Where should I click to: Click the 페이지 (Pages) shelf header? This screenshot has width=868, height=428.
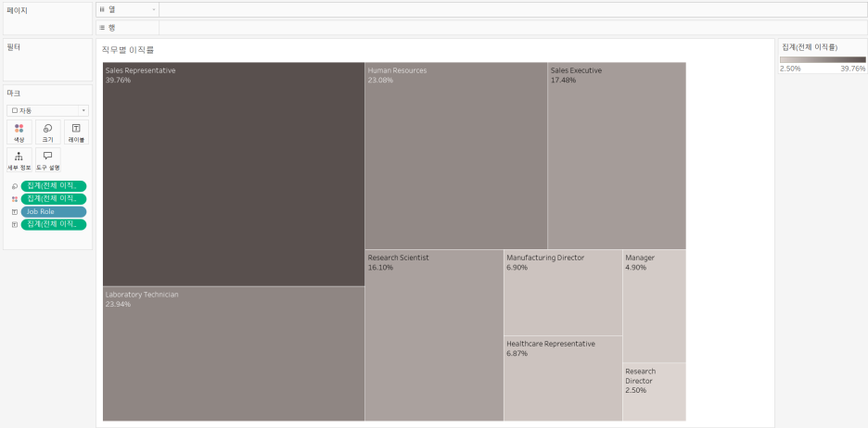pyautogui.click(x=18, y=10)
